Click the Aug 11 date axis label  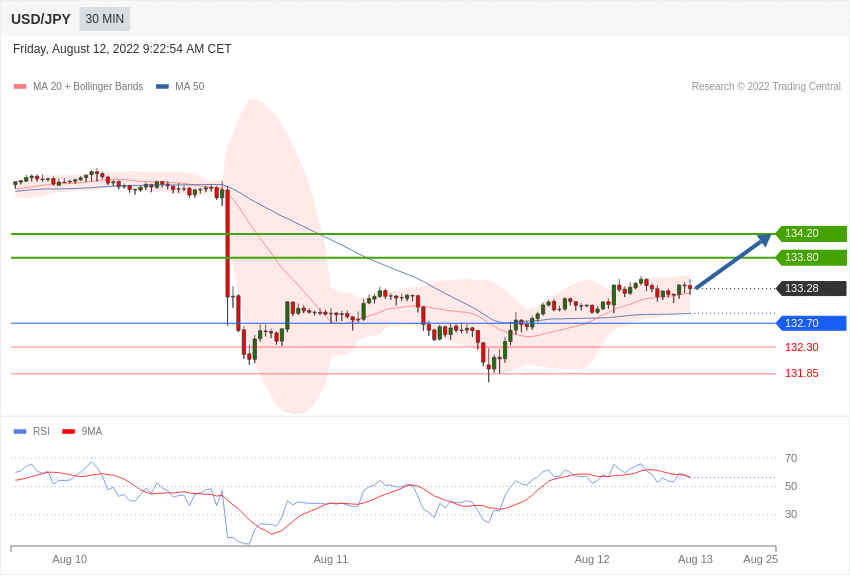pyautogui.click(x=331, y=559)
